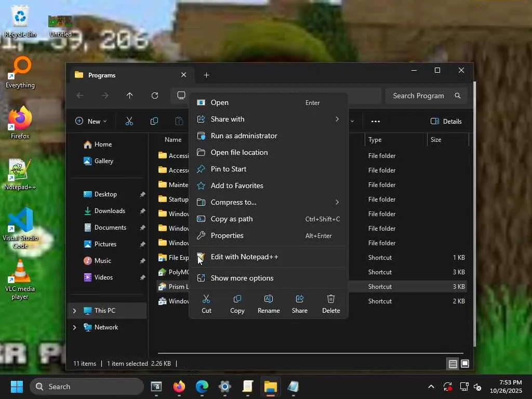Toggle the Details pane button
Viewport: 532px width, 399px height.
(446, 121)
